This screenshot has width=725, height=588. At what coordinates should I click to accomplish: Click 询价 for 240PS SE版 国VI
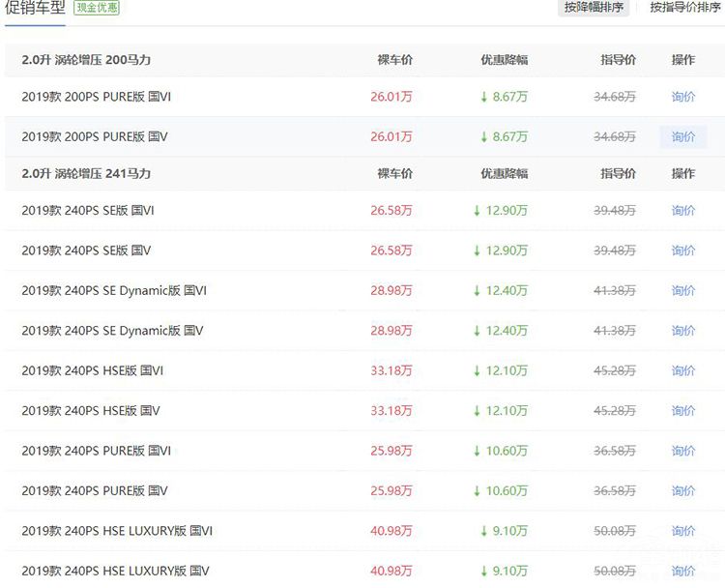coord(683,210)
